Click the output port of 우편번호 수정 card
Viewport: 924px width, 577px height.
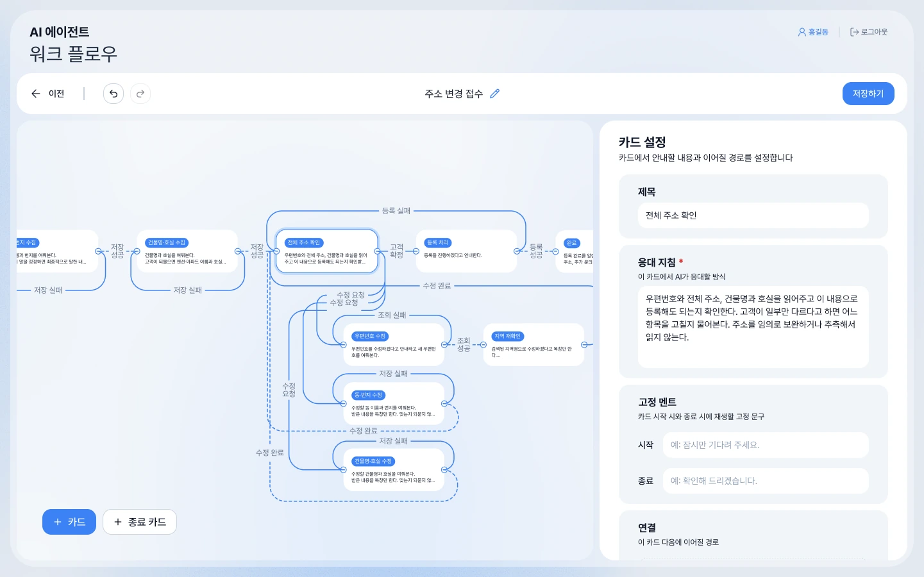point(444,345)
